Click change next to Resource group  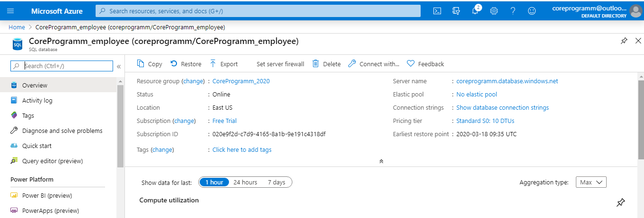[x=193, y=81]
